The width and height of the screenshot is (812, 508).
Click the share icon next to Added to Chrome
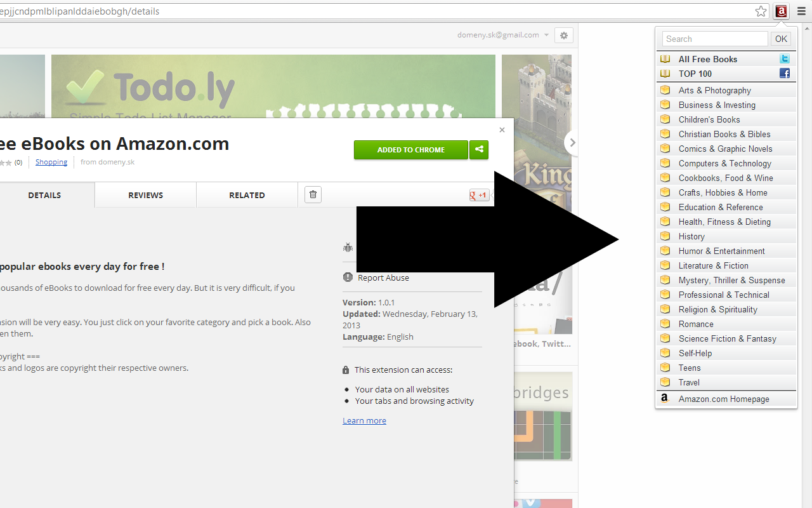click(x=479, y=150)
